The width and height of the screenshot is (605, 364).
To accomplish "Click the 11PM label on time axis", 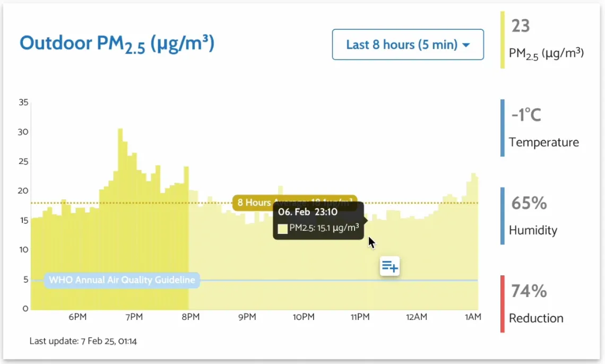I will point(360,317).
